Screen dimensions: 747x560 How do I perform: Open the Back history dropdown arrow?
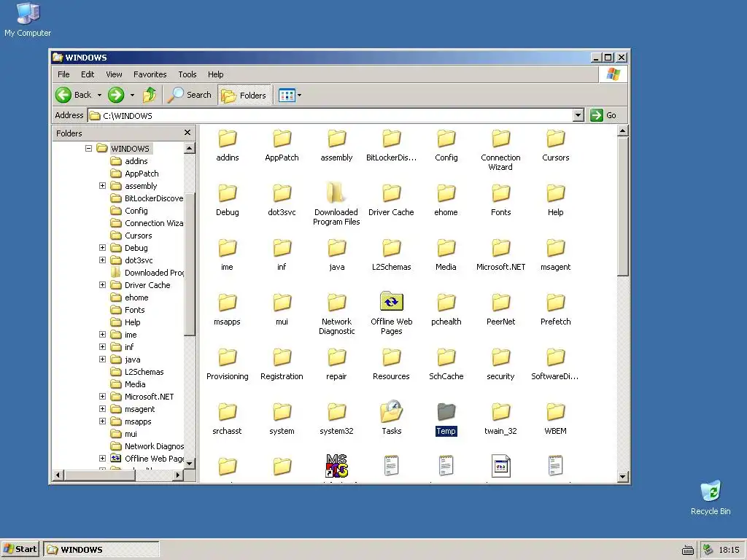pos(99,95)
